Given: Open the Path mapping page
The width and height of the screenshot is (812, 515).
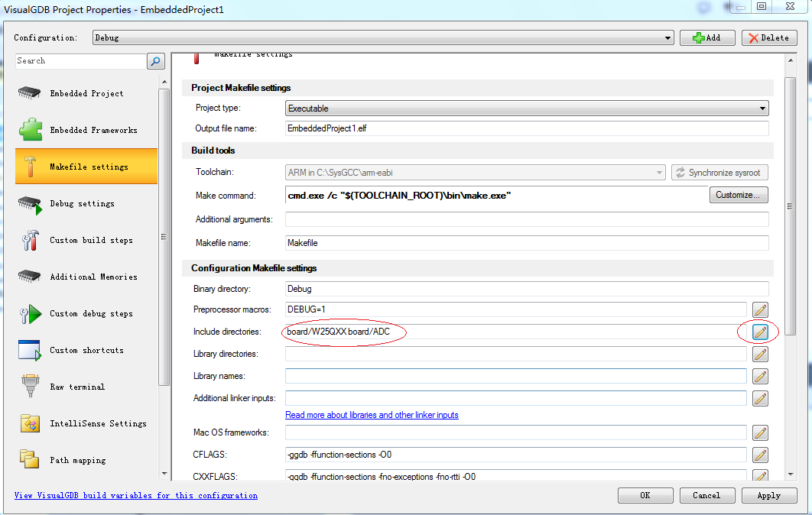Looking at the screenshot, I should point(76,459).
